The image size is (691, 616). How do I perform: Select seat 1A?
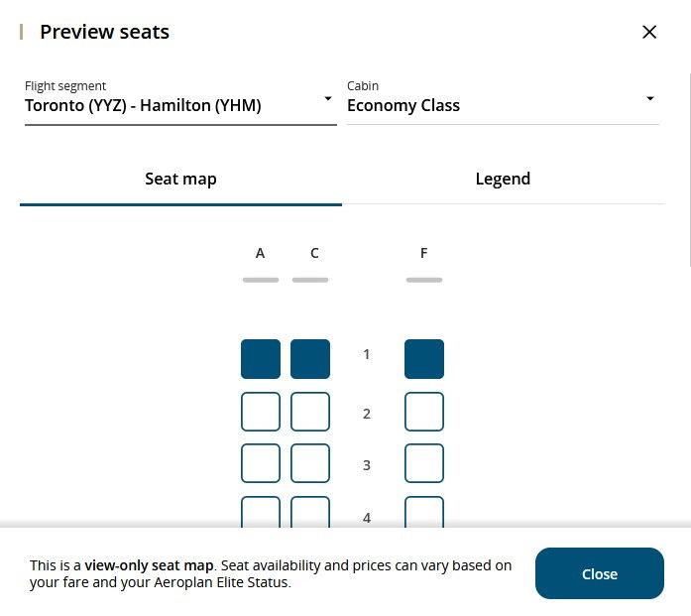click(x=261, y=359)
